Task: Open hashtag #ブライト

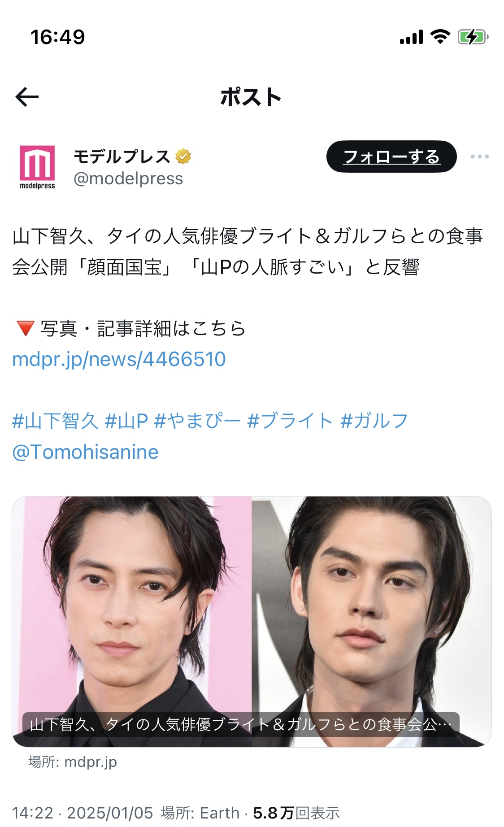Action: coord(290,421)
